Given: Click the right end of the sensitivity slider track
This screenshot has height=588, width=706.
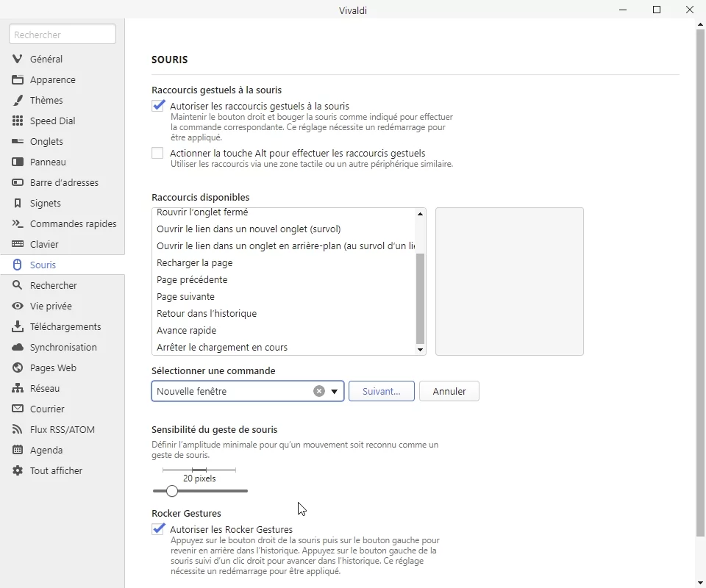Looking at the screenshot, I should coord(246,491).
